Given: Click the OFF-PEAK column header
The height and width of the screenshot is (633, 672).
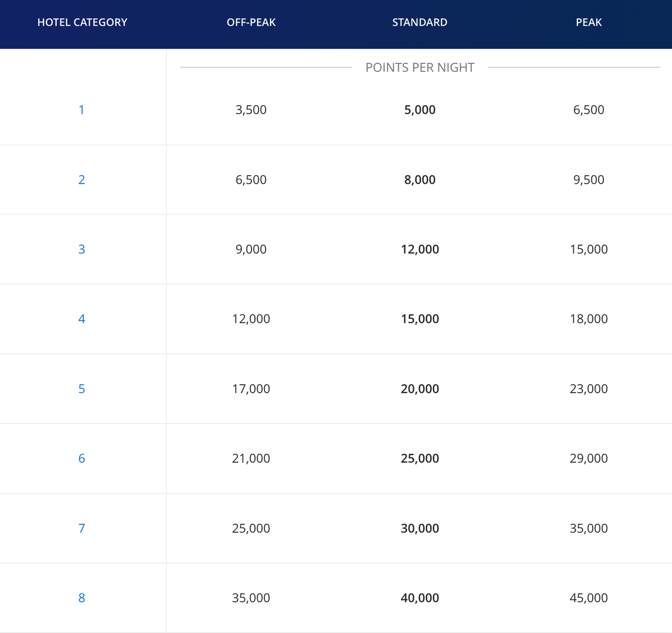Looking at the screenshot, I should 251,22.
